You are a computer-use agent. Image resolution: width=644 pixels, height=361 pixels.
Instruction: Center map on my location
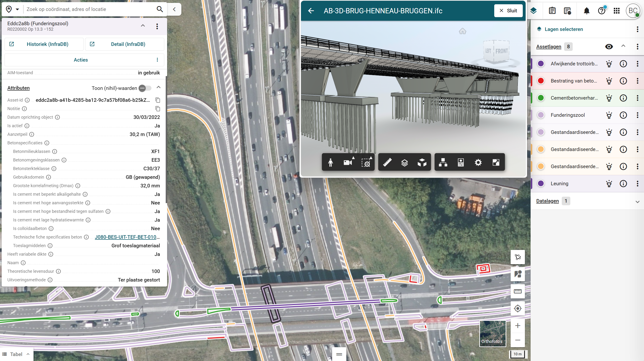518,308
